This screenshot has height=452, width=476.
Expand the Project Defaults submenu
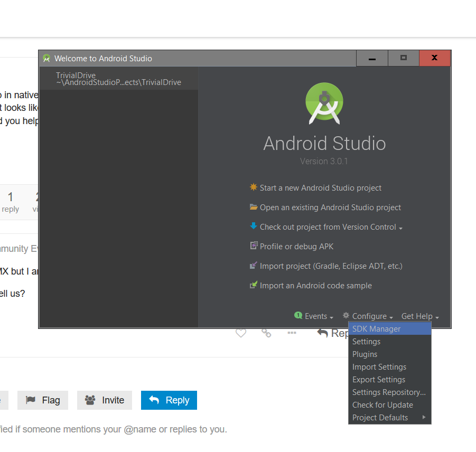click(x=389, y=418)
